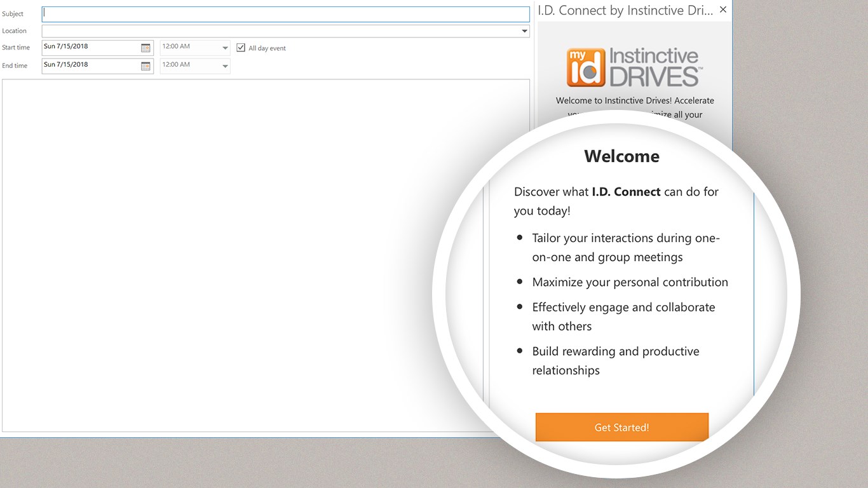Click the Instinctive Drives logo
The image size is (868, 488).
point(634,67)
